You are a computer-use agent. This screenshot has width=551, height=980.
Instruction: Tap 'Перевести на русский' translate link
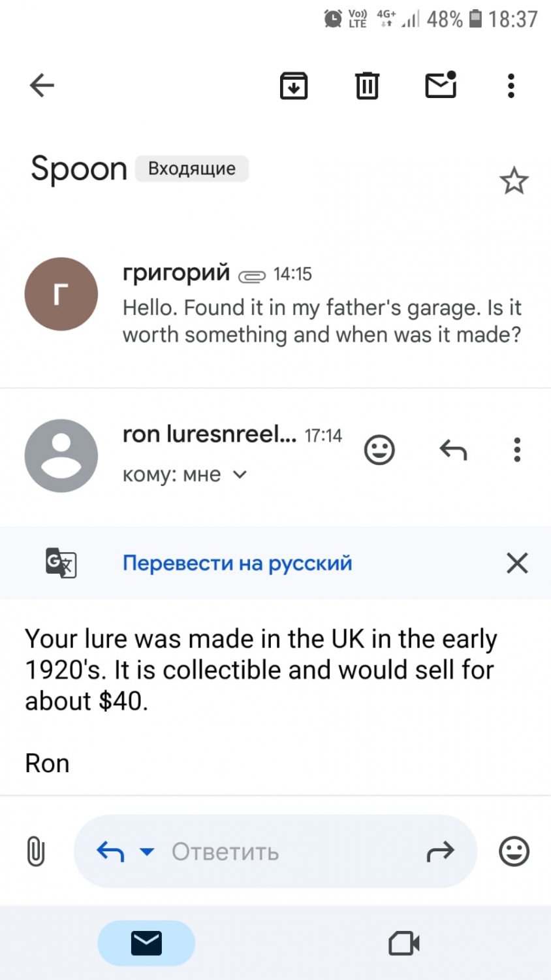(x=237, y=563)
